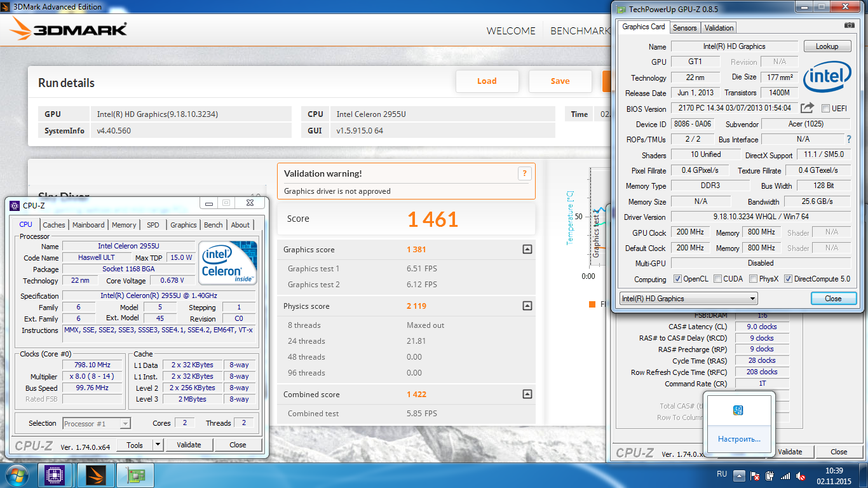Switch to the Caches tab in CPU-Z
The height and width of the screenshot is (488, 868).
coord(54,225)
